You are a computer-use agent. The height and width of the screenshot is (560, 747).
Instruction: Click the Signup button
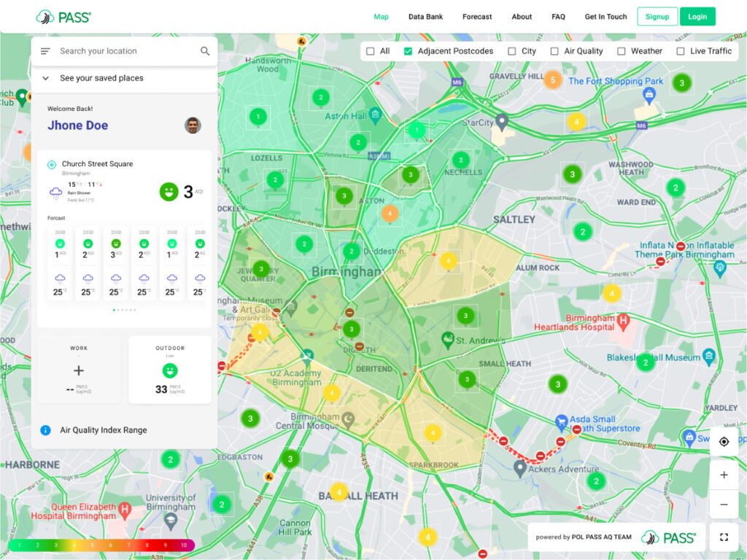pyautogui.click(x=657, y=15)
